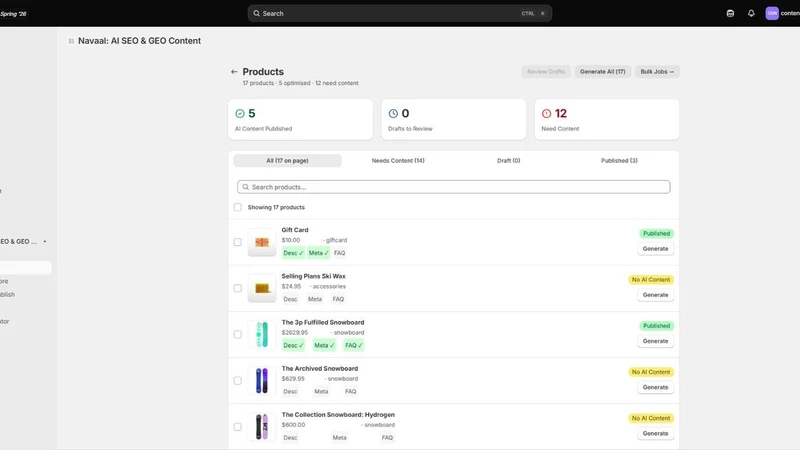Click the Need Content stat card
Viewport: 800px width, 450px height.
click(607, 119)
